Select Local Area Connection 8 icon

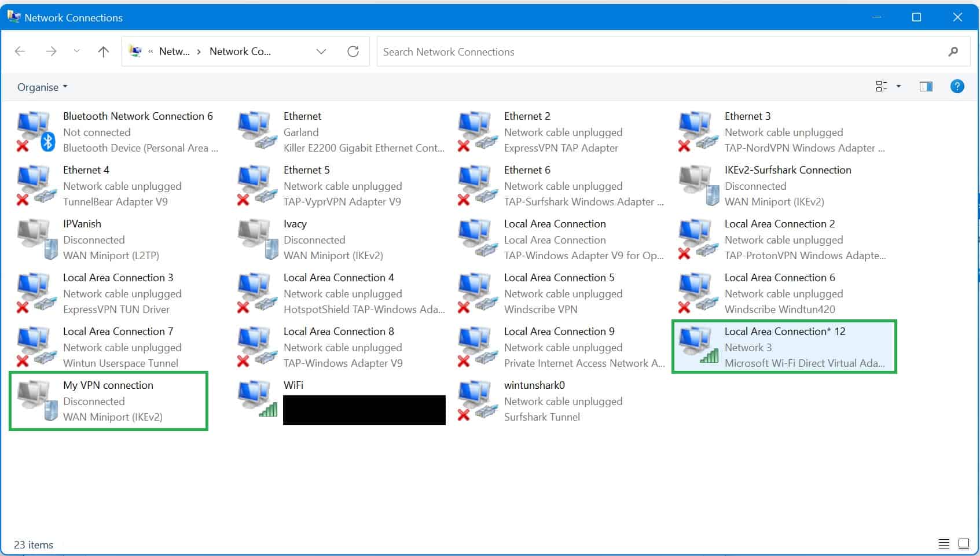coord(258,347)
